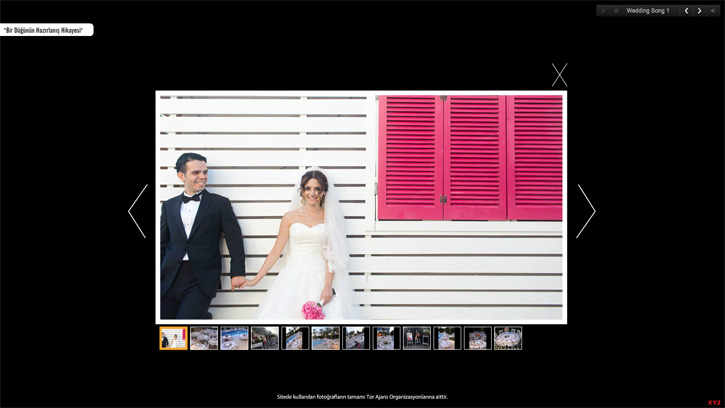Toggle the music player speaker volume icon
The image size is (725, 408).
click(713, 11)
